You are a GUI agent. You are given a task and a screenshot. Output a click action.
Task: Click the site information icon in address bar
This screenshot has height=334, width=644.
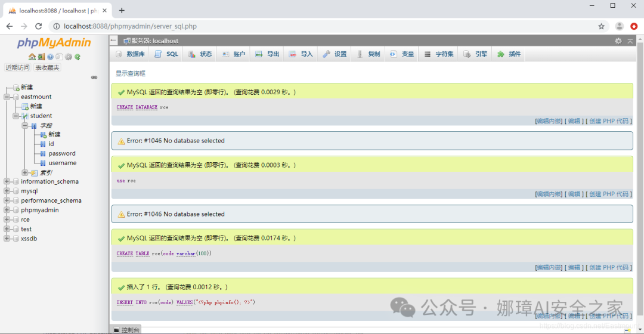[x=57, y=26]
